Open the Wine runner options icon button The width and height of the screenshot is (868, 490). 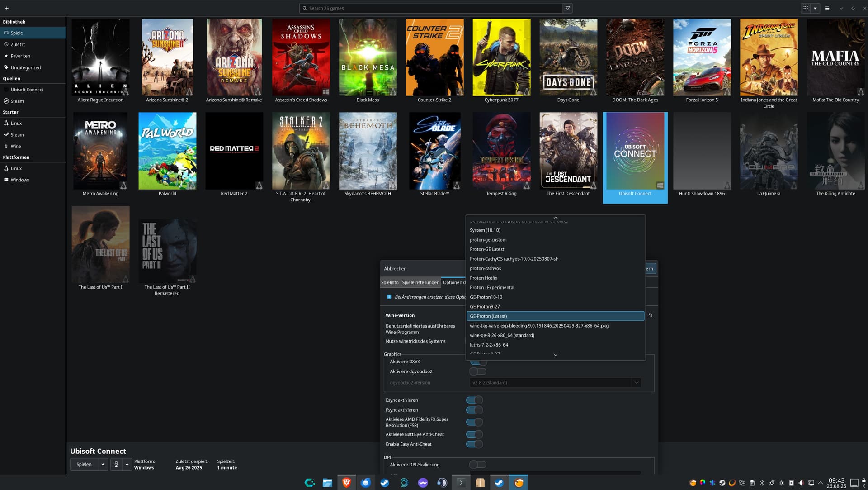(x=116, y=464)
